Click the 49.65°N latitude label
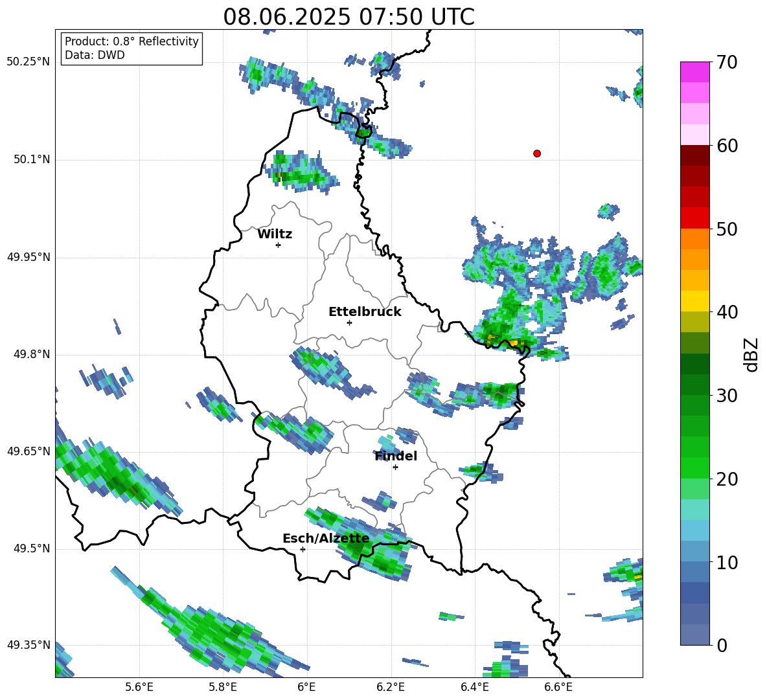The height and width of the screenshot is (700, 767). [29, 451]
